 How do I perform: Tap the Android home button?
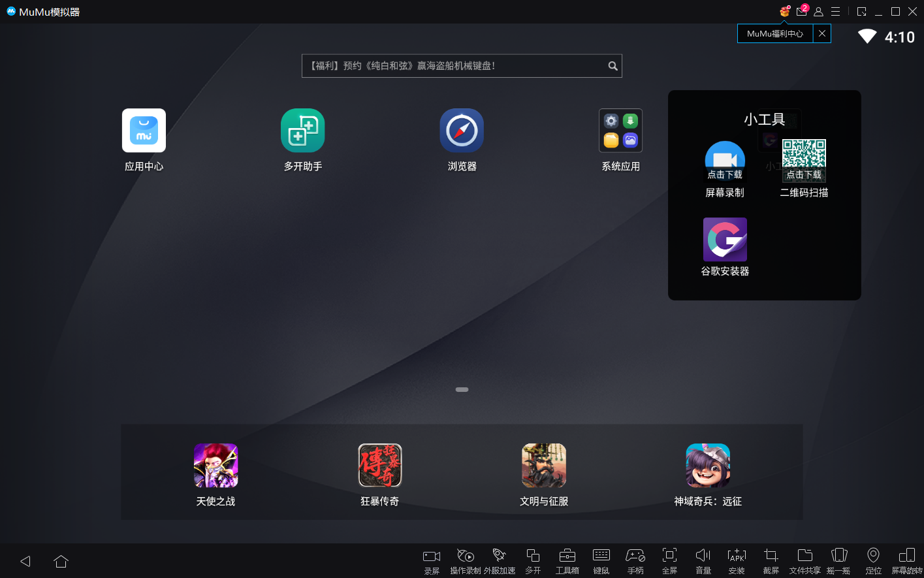coord(61,561)
